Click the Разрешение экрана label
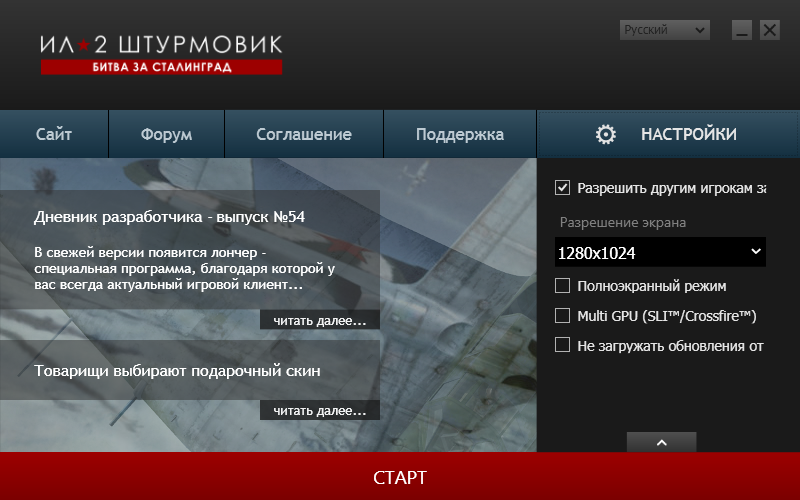 [x=622, y=222]
